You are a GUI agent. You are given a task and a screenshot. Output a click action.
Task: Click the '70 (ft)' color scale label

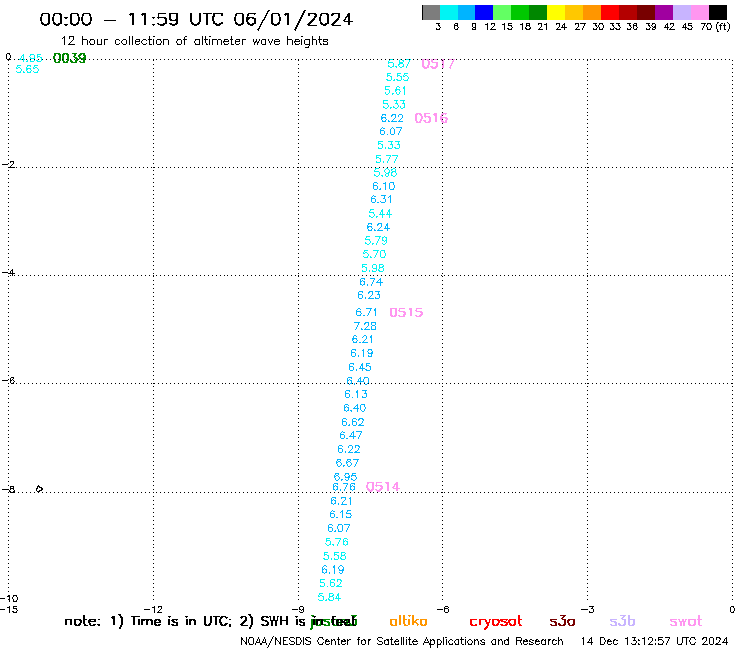715,26
